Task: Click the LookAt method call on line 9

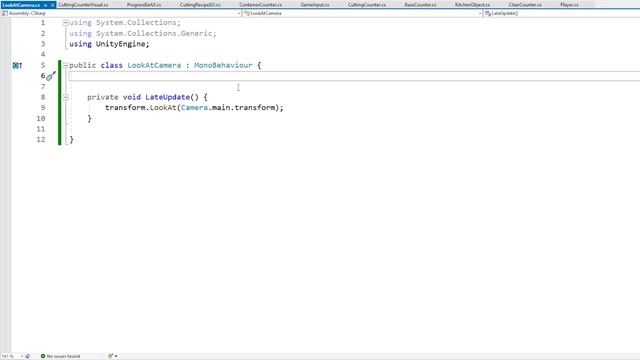Action: (x=163, y=108)
